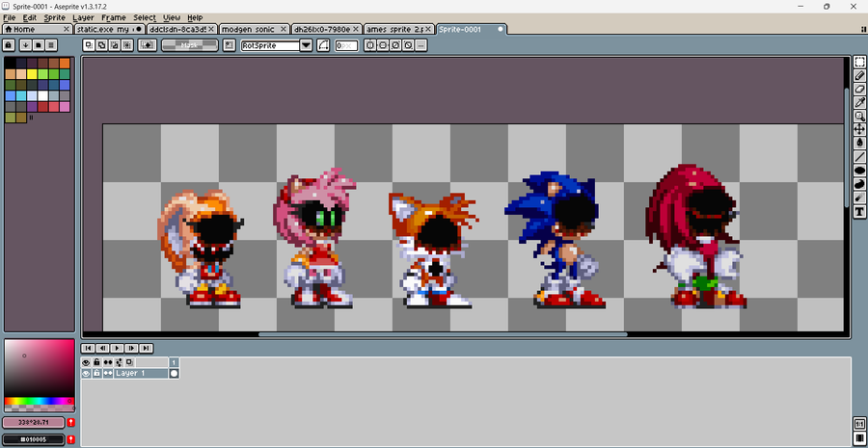Activate the Zoom magnifier tool
Viewport: 868px width, 448px height.
click(x=859, y=117)
